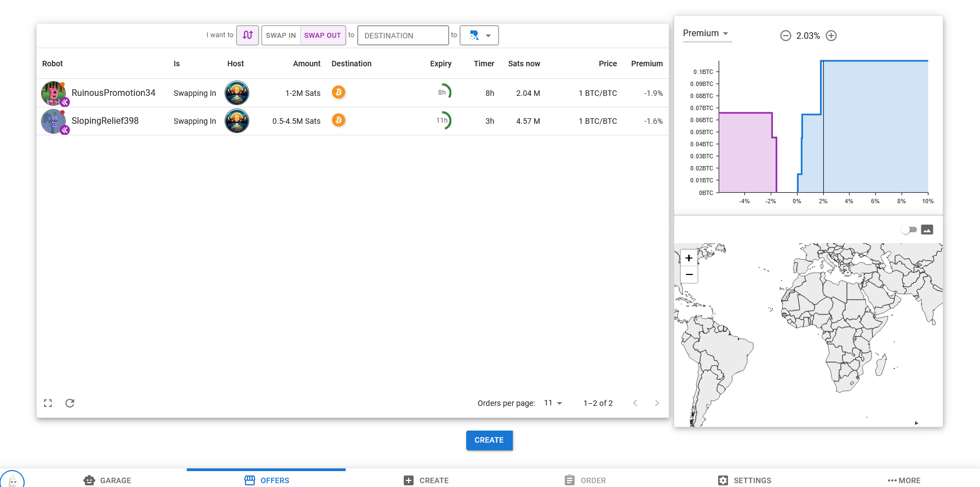
Task: Open the MORE tab
Action: pyautogui.click(x=904, y=480)
